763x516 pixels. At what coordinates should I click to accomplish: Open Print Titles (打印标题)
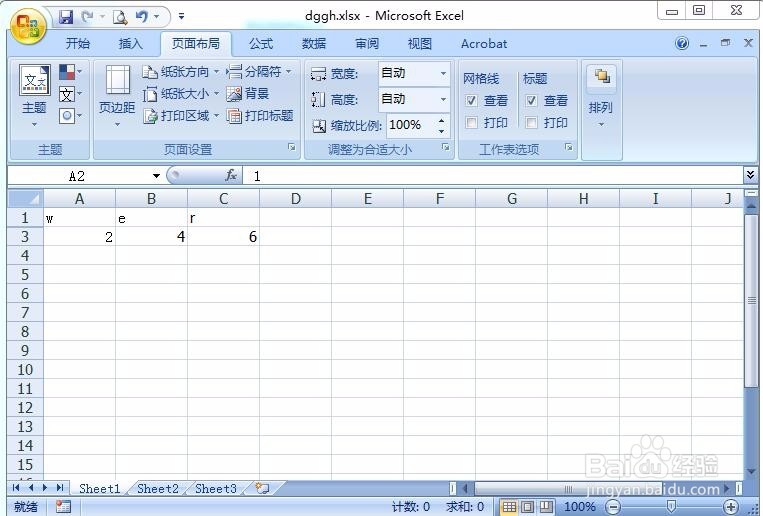tap(260, 116)
